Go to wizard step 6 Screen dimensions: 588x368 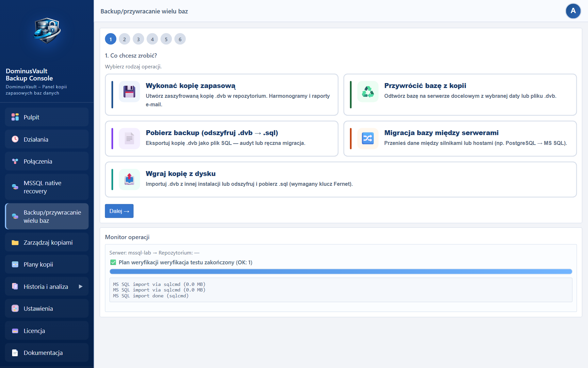180,39
